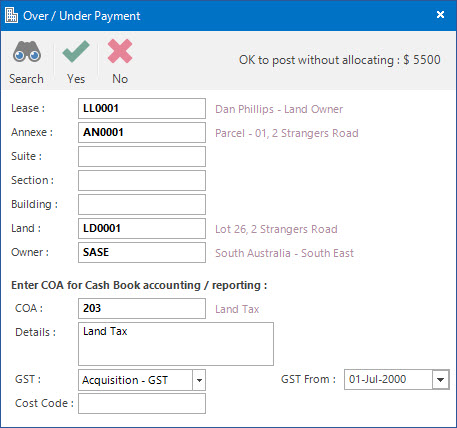Click the empty Section input field

(x=142, y=180)
